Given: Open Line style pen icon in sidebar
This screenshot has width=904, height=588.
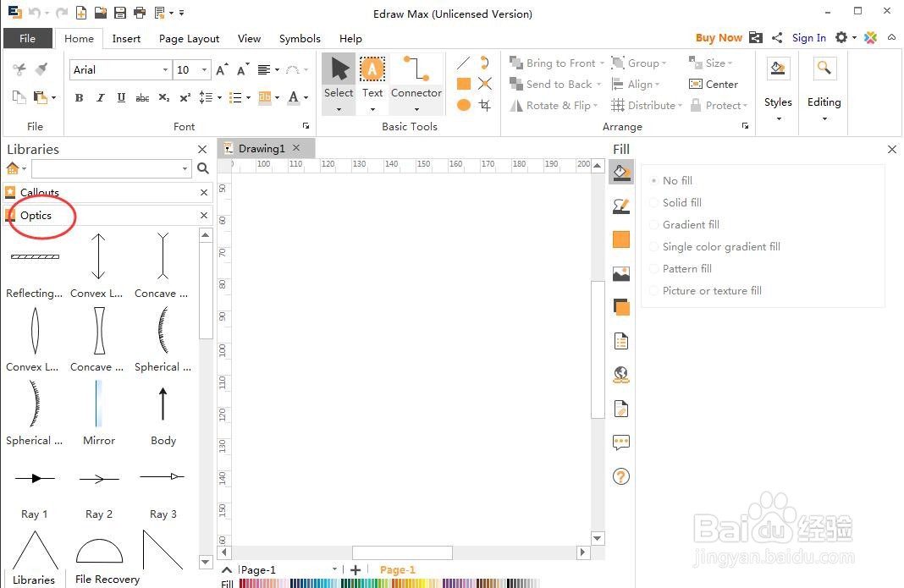Looking at the screenshot, I should [x=621, y=206].
